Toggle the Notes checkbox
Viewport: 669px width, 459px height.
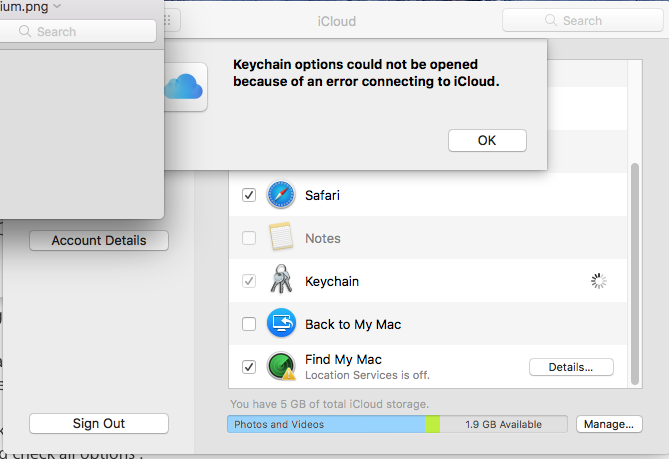249,238
